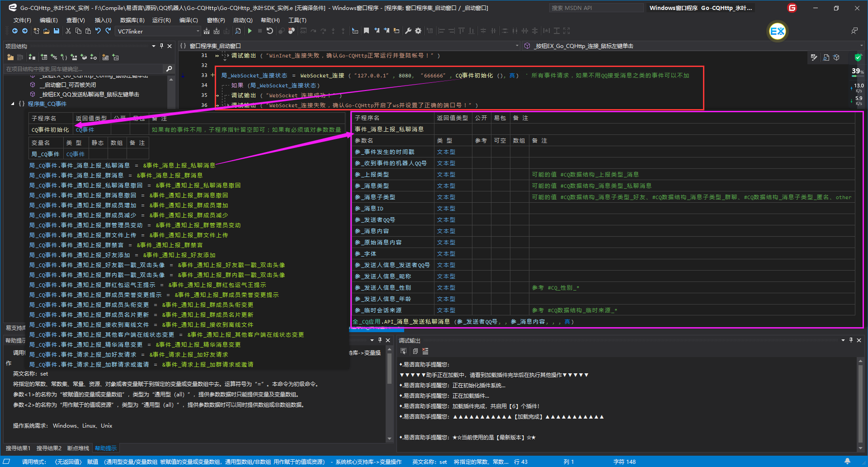
Task: Click the 参_发送者QQ号 parameter row
Action: click(x=603, y=219)
